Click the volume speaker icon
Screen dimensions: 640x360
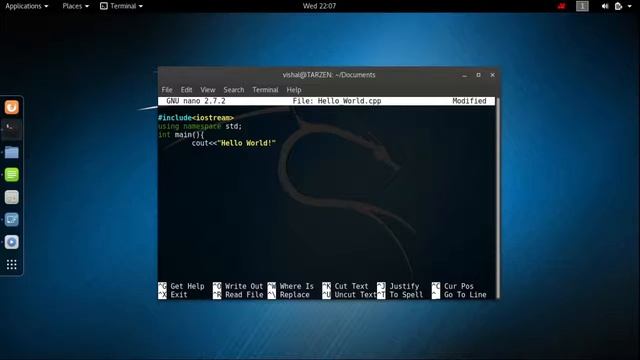(605, 6)
